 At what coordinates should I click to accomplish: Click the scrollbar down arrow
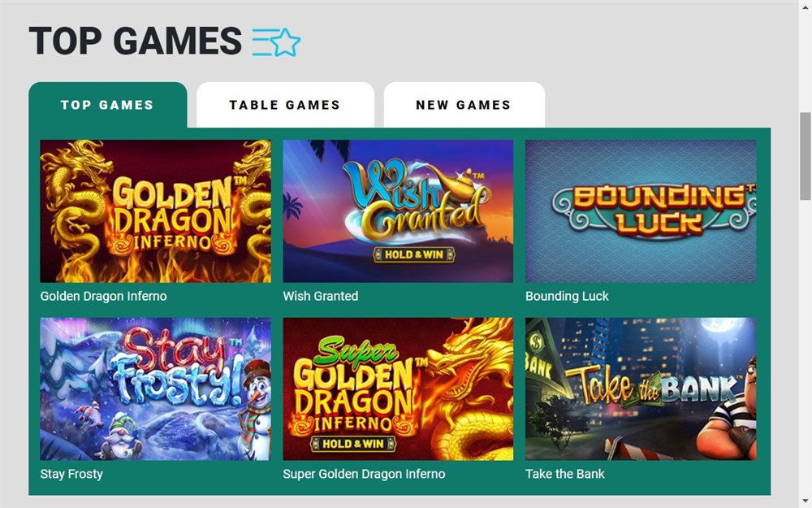point(806,502)
